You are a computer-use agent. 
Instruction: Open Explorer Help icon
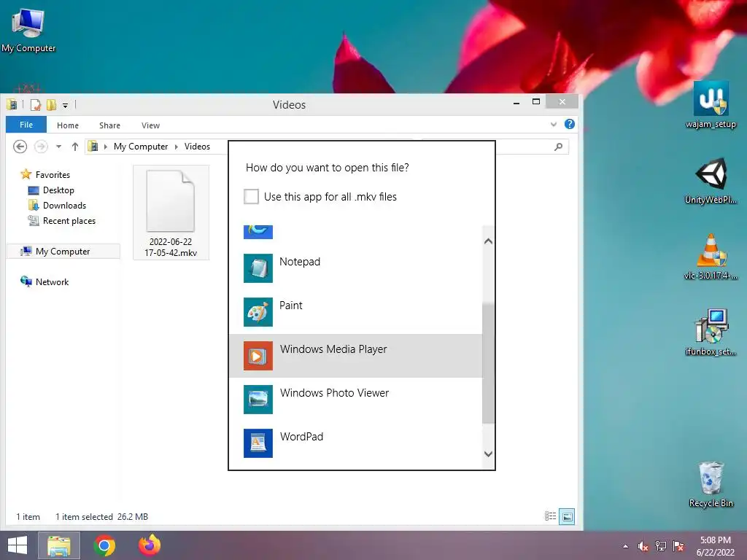click(569, 124)
